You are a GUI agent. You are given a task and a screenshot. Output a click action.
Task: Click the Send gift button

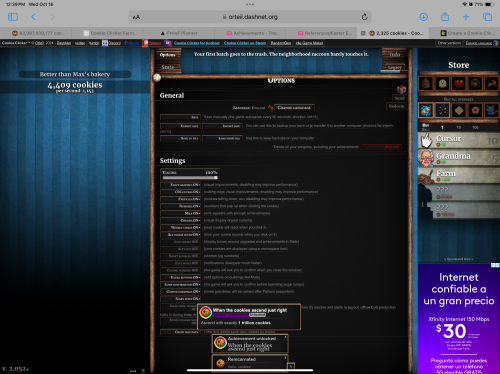399,98
